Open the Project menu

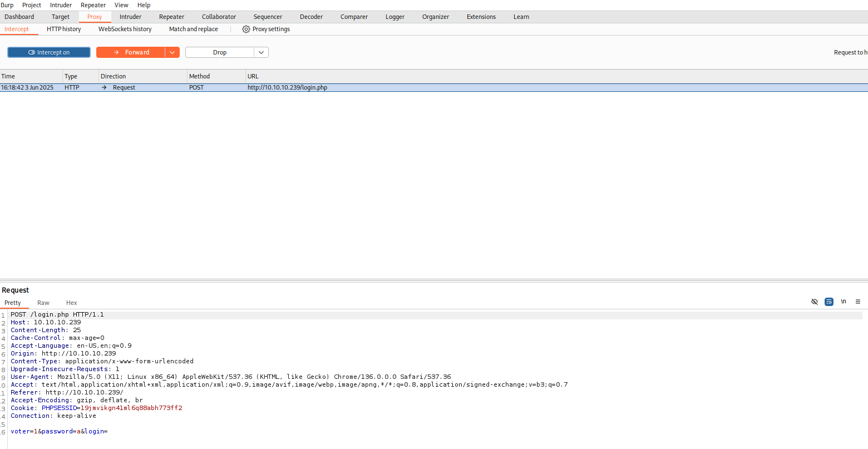pyautogui.click(x=32, y=5)
